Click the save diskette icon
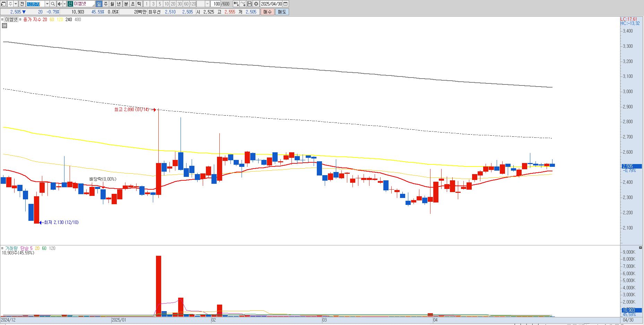The width and height of the screenshot is (644, 325). (x=250, y=4)
